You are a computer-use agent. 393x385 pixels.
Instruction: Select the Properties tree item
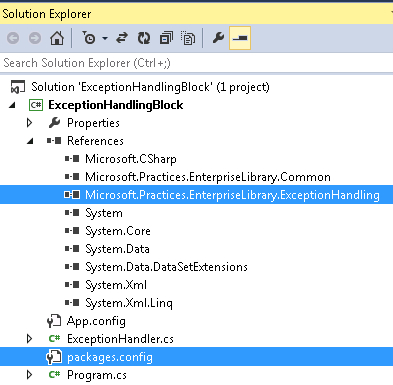pos(93,123)
